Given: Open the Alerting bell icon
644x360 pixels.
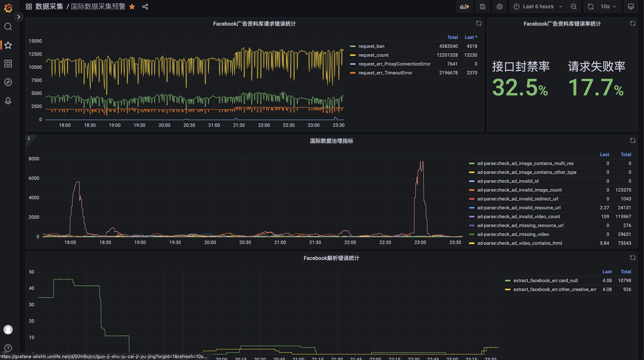Looking at the screenshot, I should point(8,101).
